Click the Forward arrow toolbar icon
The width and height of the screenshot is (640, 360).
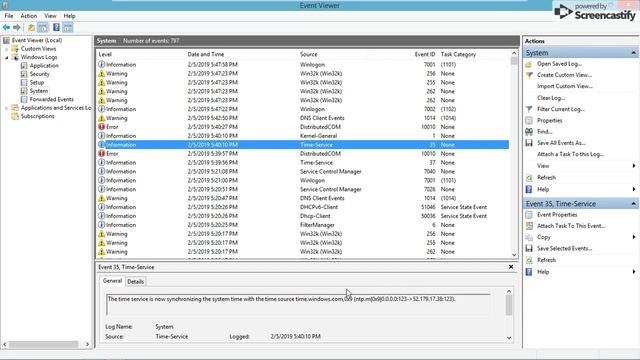pos(17,27)
